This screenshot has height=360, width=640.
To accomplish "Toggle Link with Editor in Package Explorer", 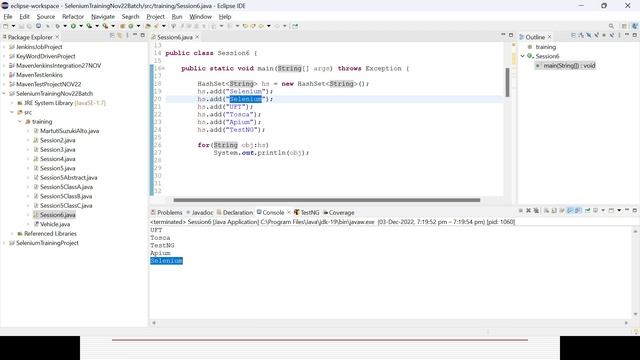I will pyautogui.click(x=120, y=36).
